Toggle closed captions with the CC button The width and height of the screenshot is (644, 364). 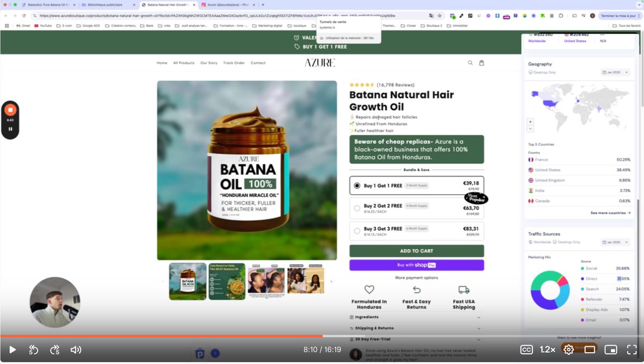pos(526,350)
